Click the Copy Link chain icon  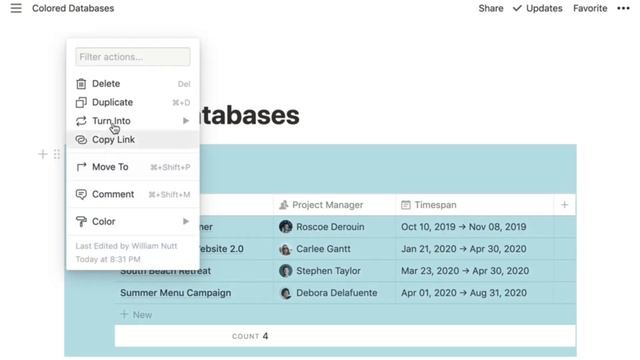pos(81,140)
